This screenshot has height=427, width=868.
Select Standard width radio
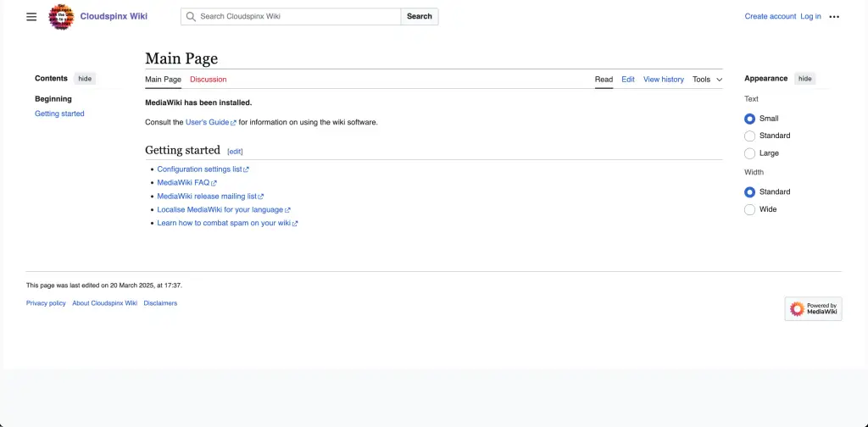point(749,192)
